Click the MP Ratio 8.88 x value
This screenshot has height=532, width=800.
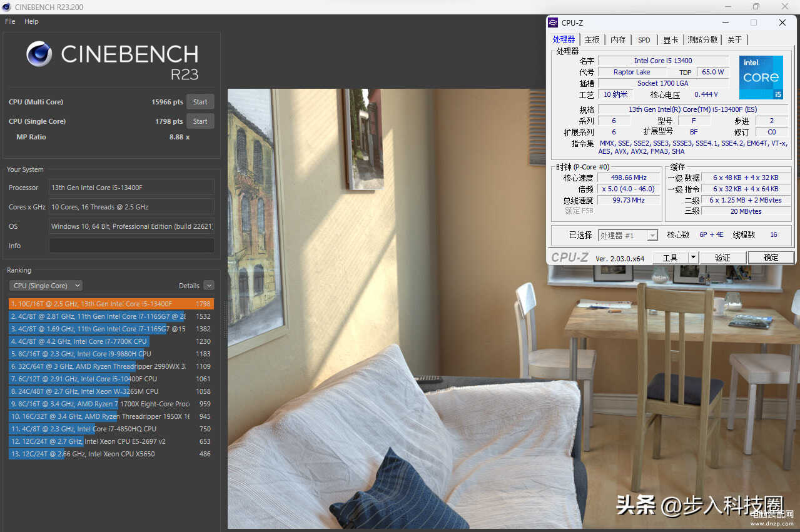180,137
